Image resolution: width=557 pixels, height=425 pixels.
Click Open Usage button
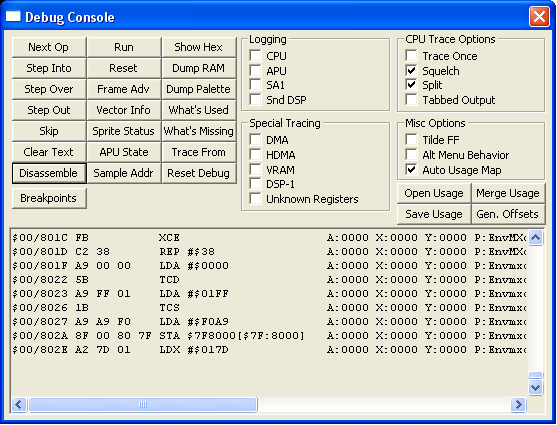click(434, 193)
